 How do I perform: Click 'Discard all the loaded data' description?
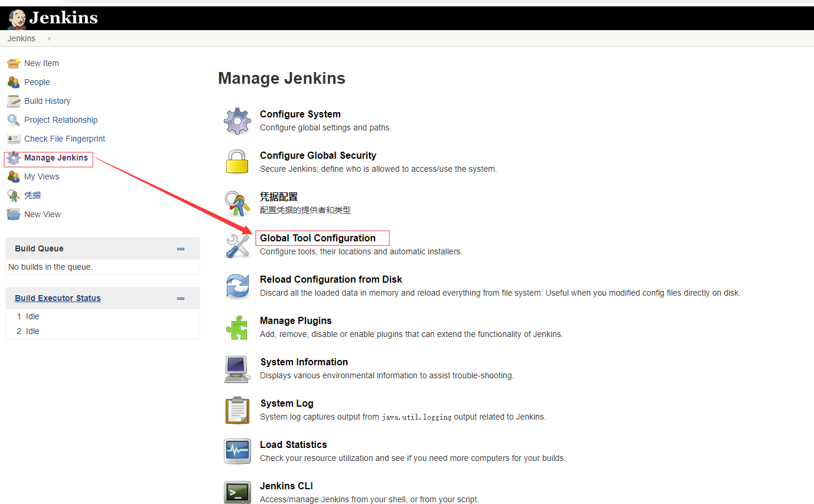500,293
